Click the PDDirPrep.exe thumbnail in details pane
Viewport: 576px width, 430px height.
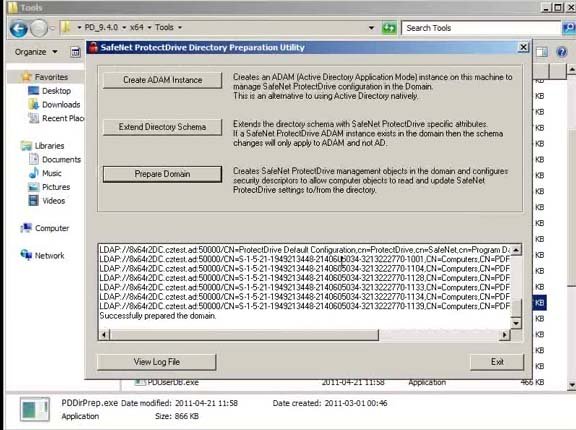pyautogui.click(x=35, y=409)
